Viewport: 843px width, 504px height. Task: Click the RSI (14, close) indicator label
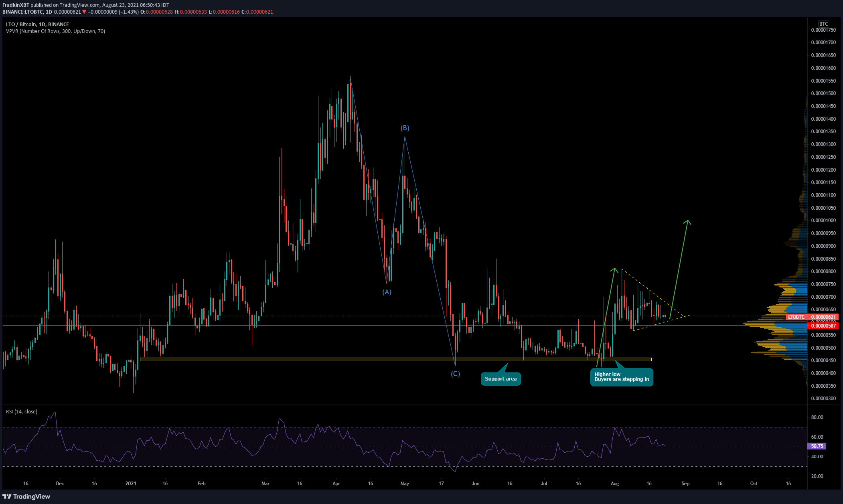coord(22,411)
